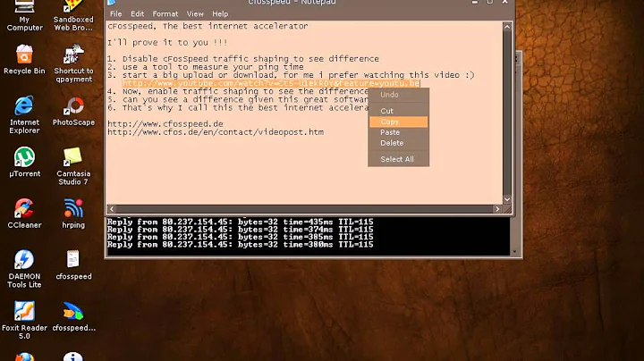Click the disabled Undo context entry
644x361 pixels.
[398, 95]
